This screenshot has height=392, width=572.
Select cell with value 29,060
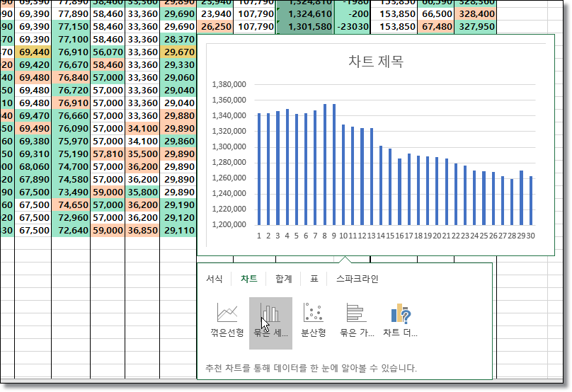point(178,78)
